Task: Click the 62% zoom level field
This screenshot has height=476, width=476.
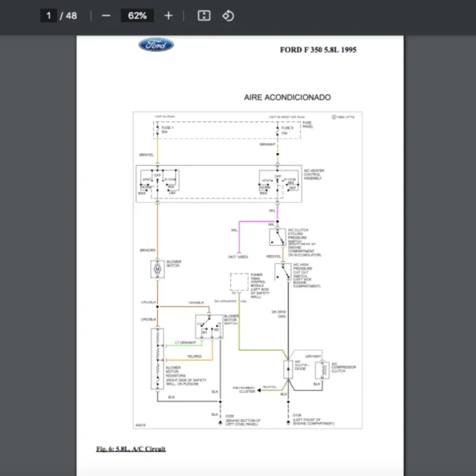Action: click(x=136, y=16)
